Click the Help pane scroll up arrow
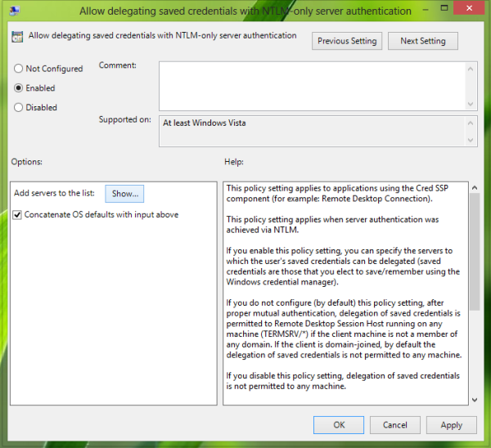Viewport: 491px width, 448px height. [475, 187]
